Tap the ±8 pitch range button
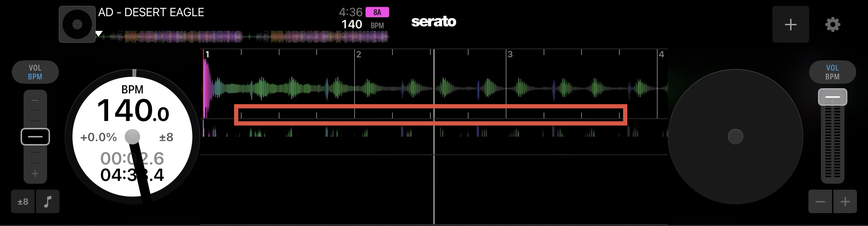The width and height of the screenshot is (868, 226). (23, 201)
